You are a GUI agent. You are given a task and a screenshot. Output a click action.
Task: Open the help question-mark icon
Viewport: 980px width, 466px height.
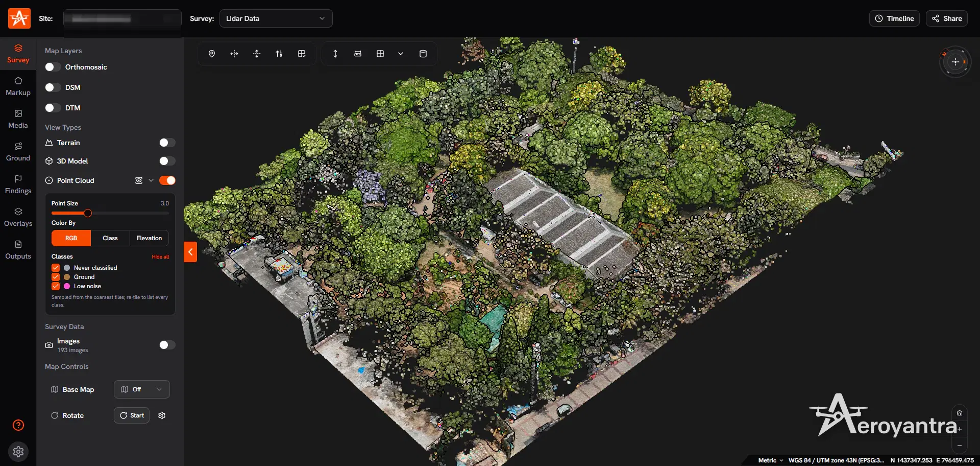click(18, 425)
